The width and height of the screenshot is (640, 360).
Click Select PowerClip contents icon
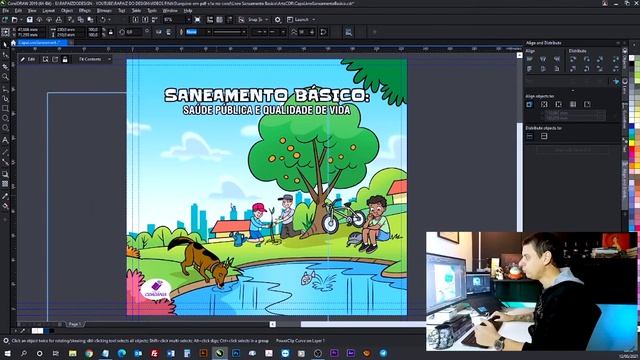(45, 59)
